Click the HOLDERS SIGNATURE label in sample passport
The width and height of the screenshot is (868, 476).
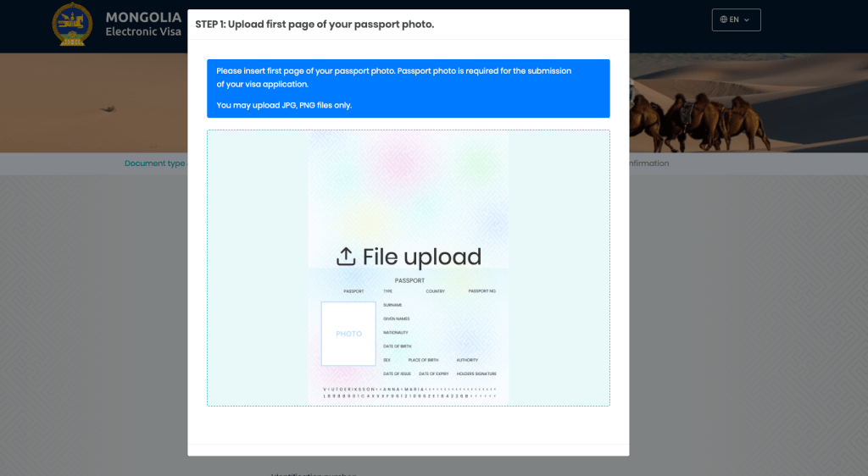[476, 374]
